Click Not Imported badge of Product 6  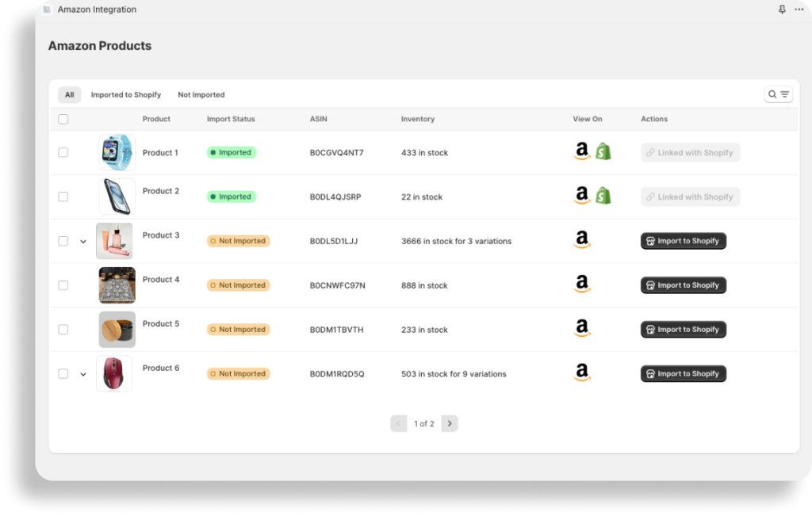(x=238, y=373)
